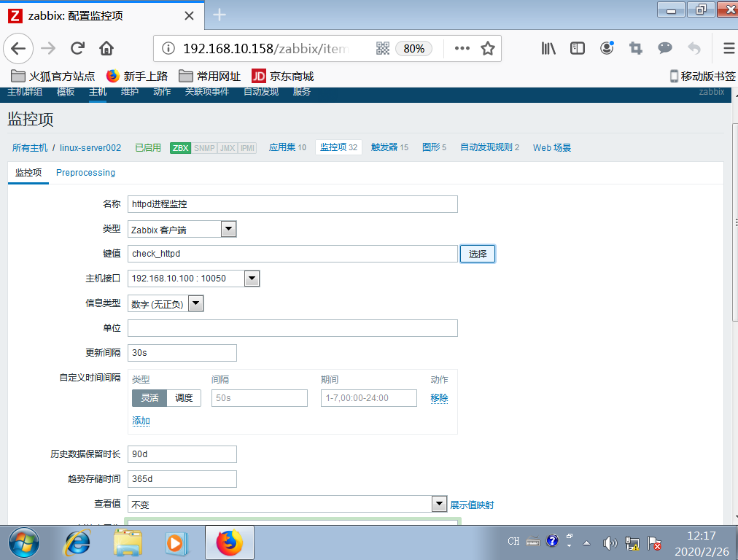The height and width of the screenshot is (560, 738).
Task: Click the browser forward arrow
Action: [48, 48]
